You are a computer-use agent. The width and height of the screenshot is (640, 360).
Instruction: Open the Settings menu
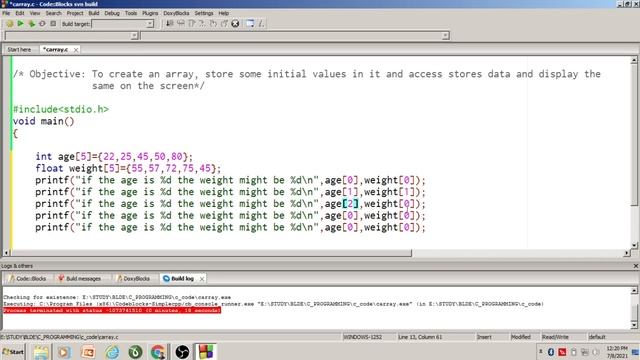click(x=204, y=13)
